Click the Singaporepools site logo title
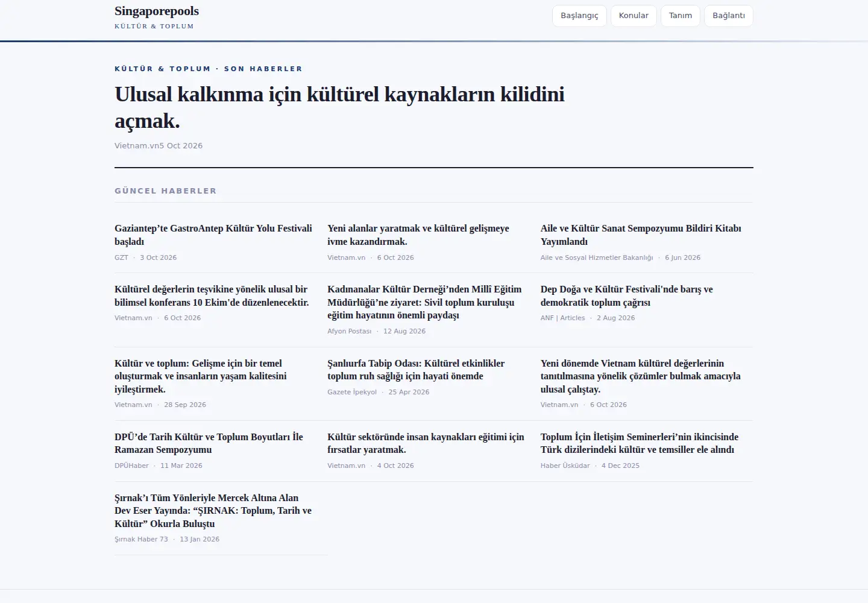This screenshot has height=603, width=868. point(157,11)
